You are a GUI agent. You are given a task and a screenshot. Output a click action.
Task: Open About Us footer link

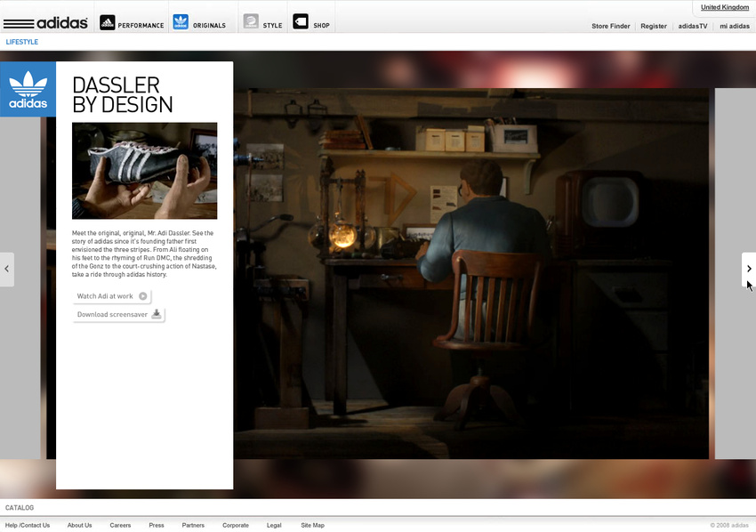[79, 525]
